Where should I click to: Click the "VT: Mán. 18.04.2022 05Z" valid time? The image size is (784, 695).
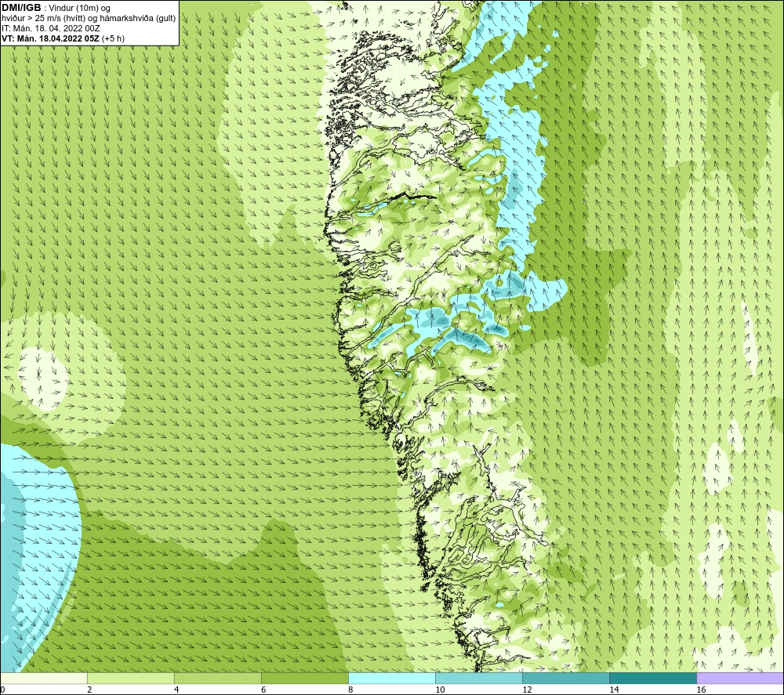coord(50,38)
